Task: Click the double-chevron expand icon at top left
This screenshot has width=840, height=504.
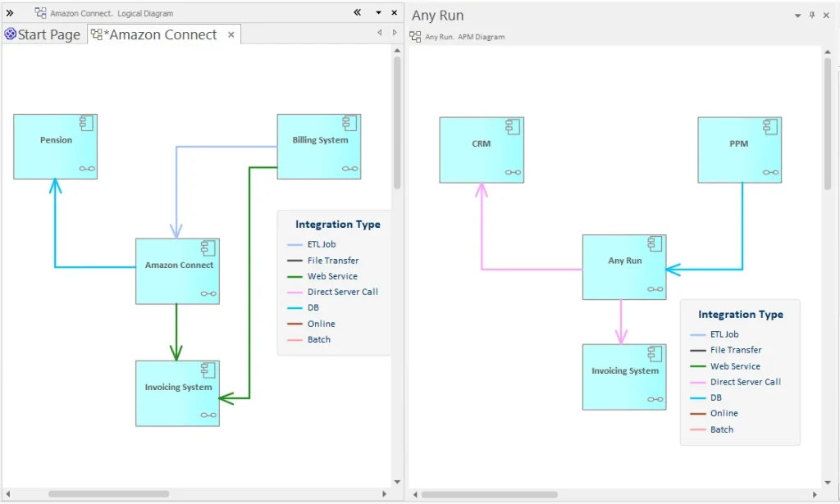Action: pos(10,13)
